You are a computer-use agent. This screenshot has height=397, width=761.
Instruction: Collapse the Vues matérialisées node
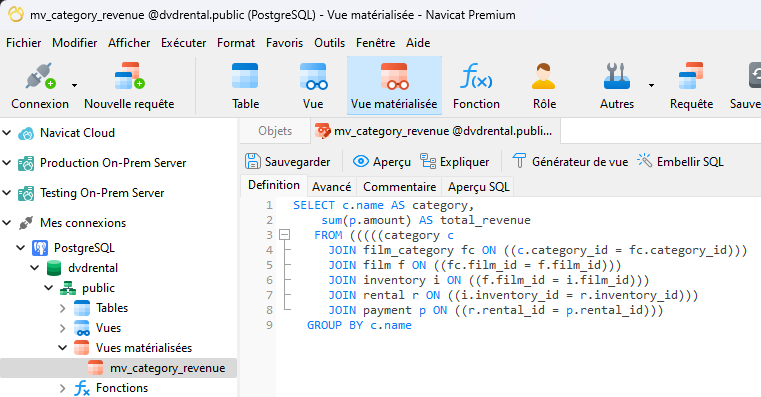coord(63,347)
